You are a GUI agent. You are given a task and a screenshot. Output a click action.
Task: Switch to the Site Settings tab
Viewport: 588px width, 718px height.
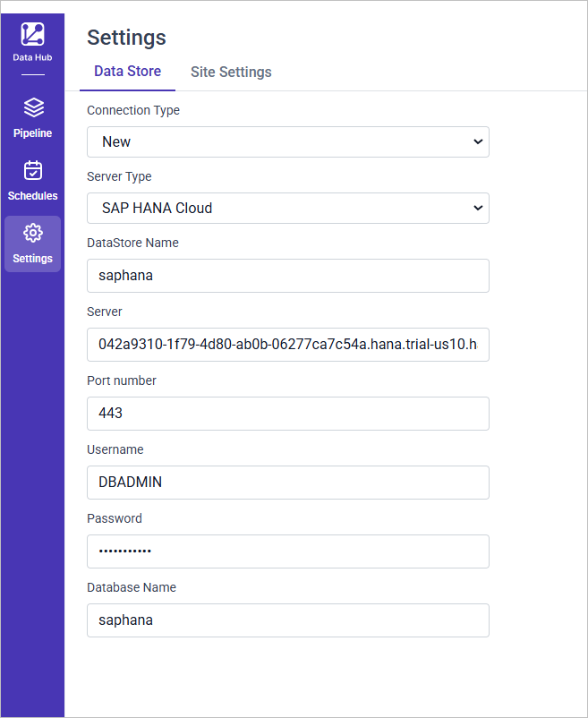tap(231, 72)
